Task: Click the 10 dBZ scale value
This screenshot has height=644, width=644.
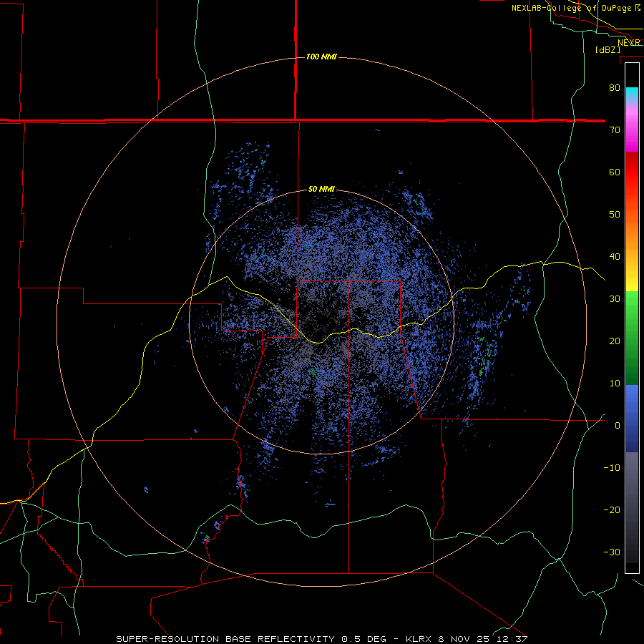Action: point(615,384)
